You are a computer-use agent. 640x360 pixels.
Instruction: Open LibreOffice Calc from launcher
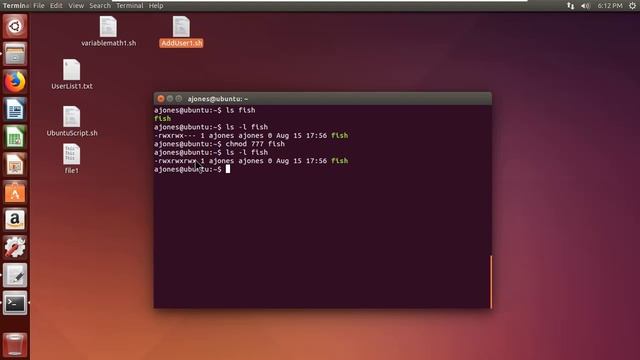[15, 137]
